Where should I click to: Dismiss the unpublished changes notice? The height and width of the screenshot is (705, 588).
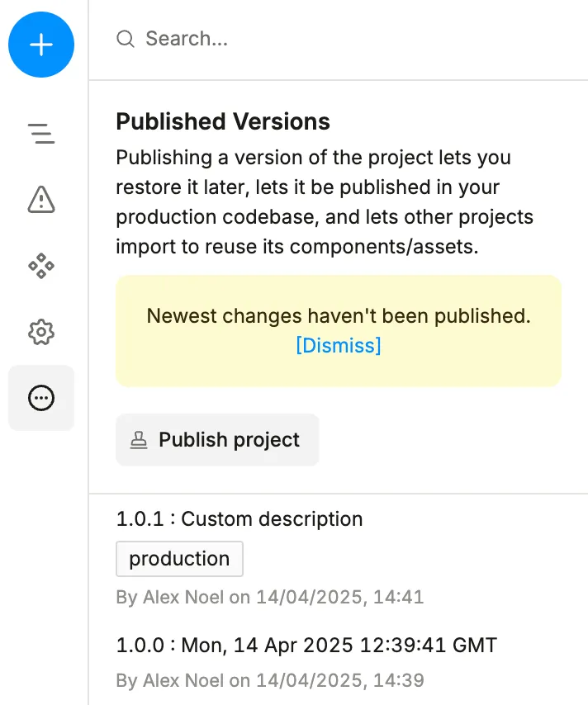tap(339, 345)
